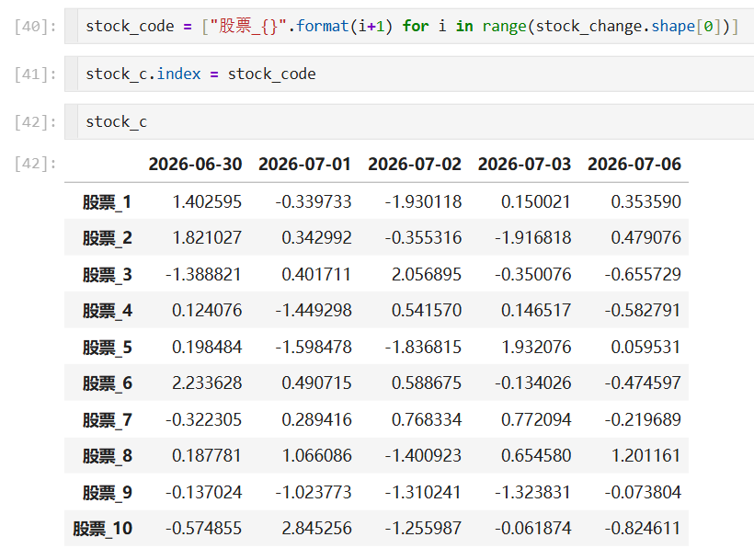This screenshot has width=754, height=560.
Task: Click value -1.598478
Action: 313,347
